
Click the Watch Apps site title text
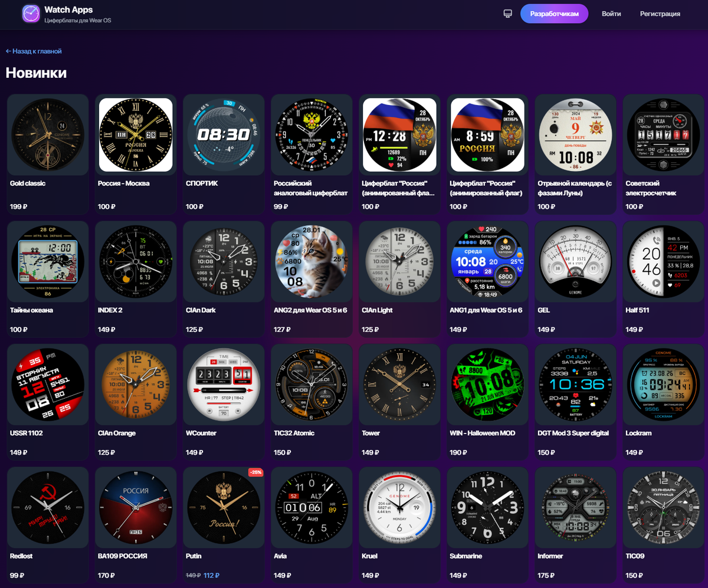(x=68, y=9)
